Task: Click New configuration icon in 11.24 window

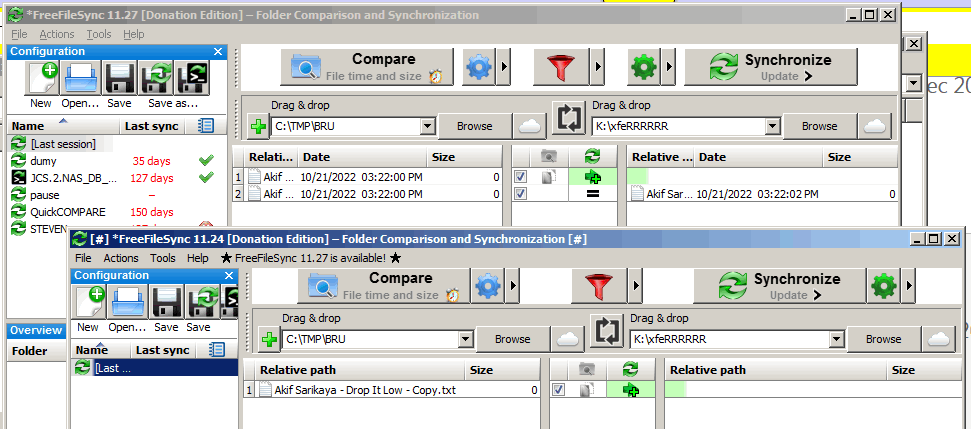Action: [90, 303]
